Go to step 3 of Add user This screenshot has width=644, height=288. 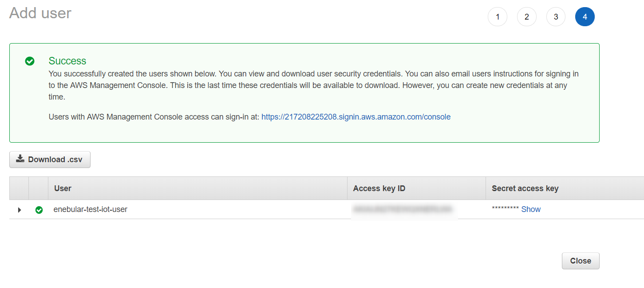click(x=556, y=17)
